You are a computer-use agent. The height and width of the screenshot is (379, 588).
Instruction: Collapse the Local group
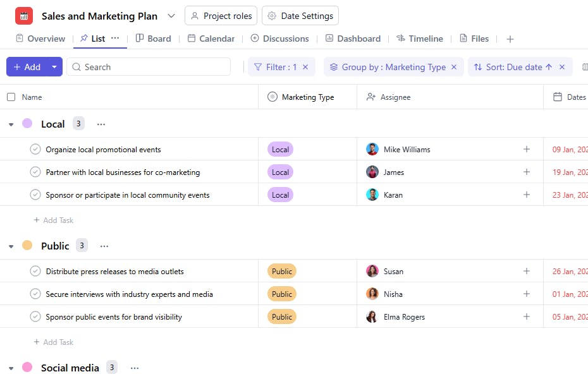(x=11, y=124)
